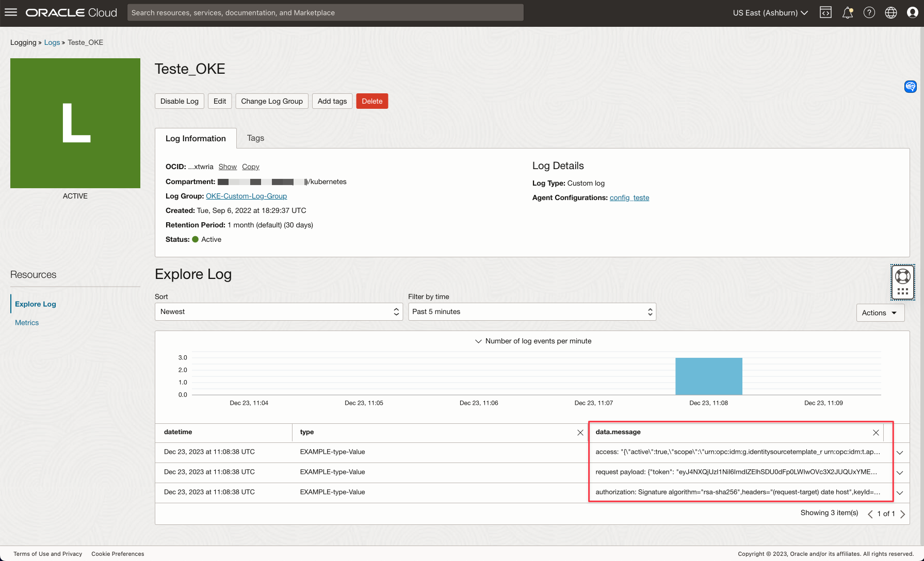Screen dimensions: 924x561
Task: Collapse the log events per minute chart
Action: (478, 341)
